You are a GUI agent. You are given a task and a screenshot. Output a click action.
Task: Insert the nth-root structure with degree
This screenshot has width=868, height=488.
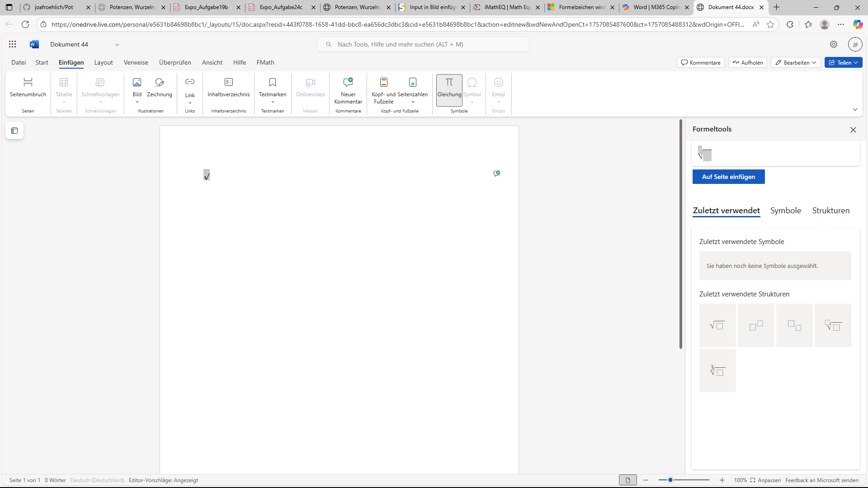[833, 325]
